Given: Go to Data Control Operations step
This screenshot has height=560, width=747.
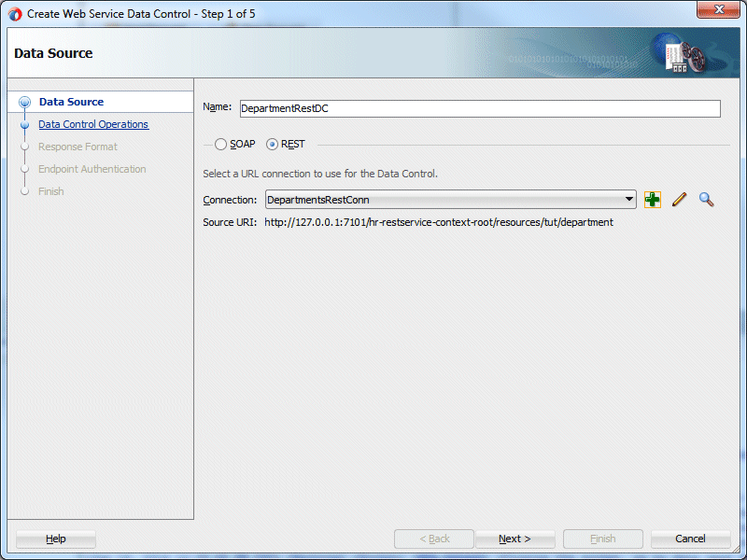Looking at the screenshot, I should click(93, 124).
